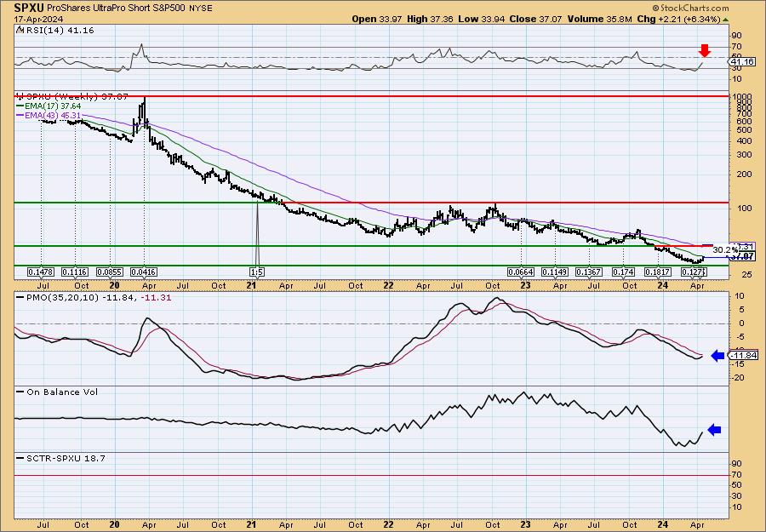
Task: Click the 41.16 RSI value tag on the right axis
Action: [x=744, y=62]
